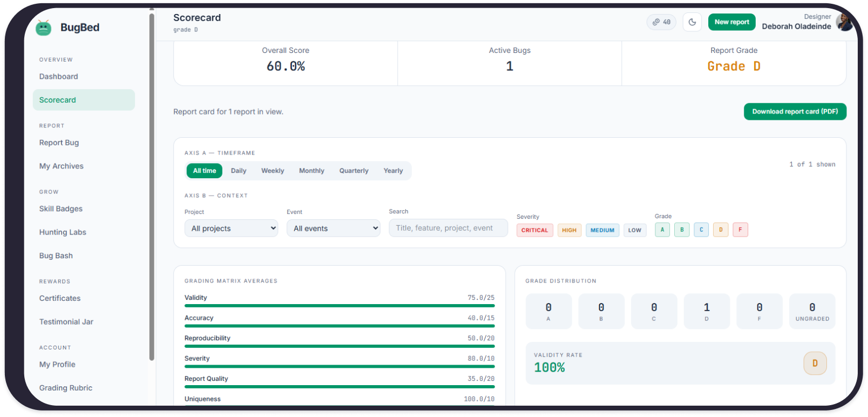Open the Grading Rubric page
The width and height of the screenshot is (868, 417).
pos(65,388)
